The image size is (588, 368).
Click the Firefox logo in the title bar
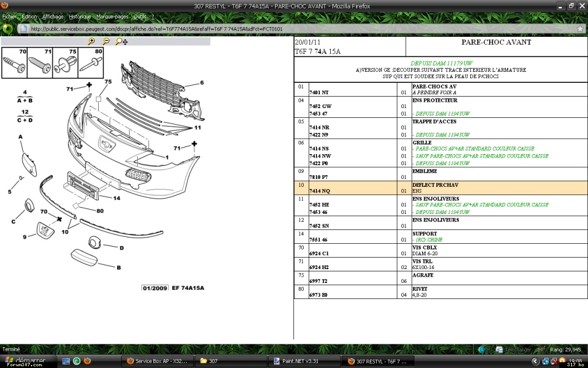(x=5, y=5)
